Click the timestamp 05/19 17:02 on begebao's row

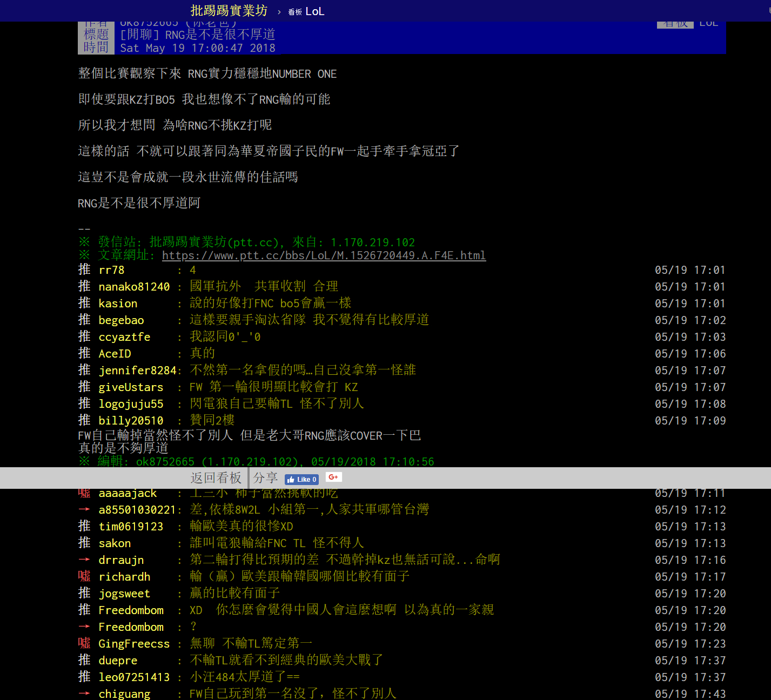click(690, 320)
